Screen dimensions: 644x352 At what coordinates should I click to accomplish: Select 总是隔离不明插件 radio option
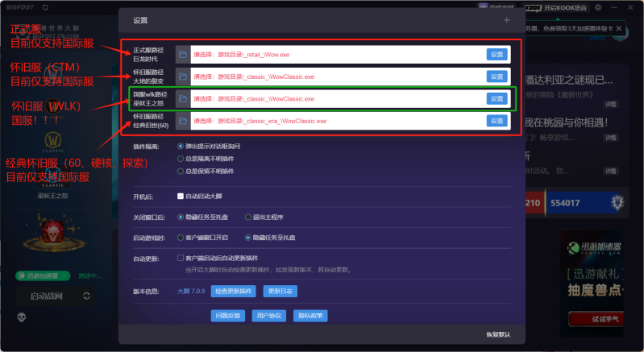[x=181, y=159]
